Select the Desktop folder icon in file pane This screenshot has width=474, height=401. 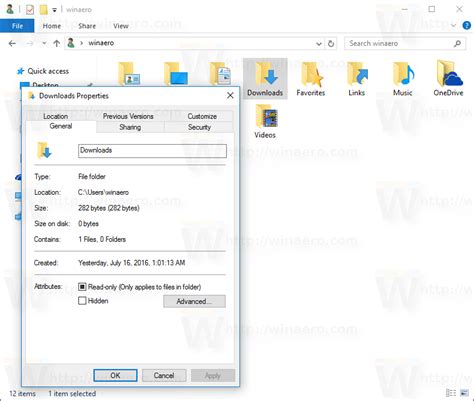pyautogui.click(x=176, y=73)
